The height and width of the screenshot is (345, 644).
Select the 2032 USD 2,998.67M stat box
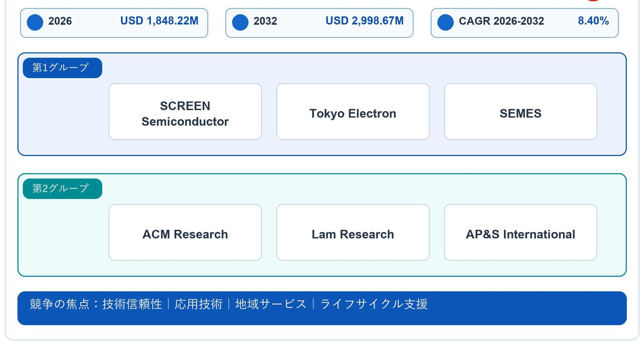[x=319, y=23]
